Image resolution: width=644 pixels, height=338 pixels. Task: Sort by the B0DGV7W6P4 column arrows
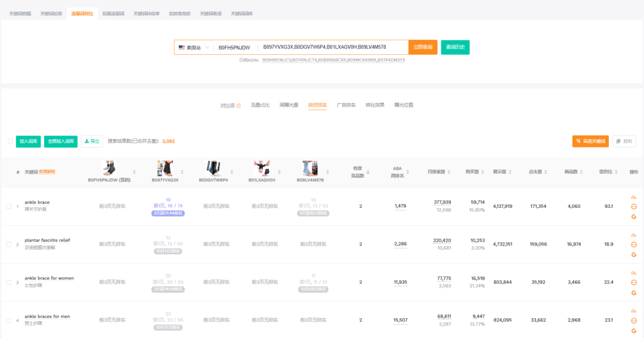click(231, 172)
